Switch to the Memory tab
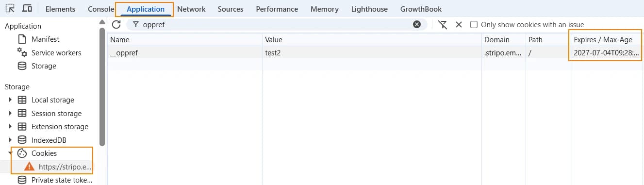Screen dimensions: 644x185 325,9
